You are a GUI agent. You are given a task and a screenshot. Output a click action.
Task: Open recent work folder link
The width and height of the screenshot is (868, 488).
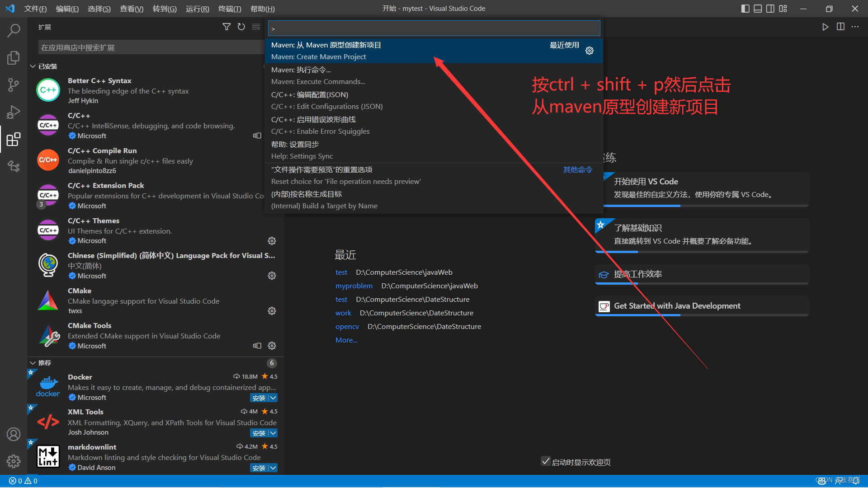point(343,313)
